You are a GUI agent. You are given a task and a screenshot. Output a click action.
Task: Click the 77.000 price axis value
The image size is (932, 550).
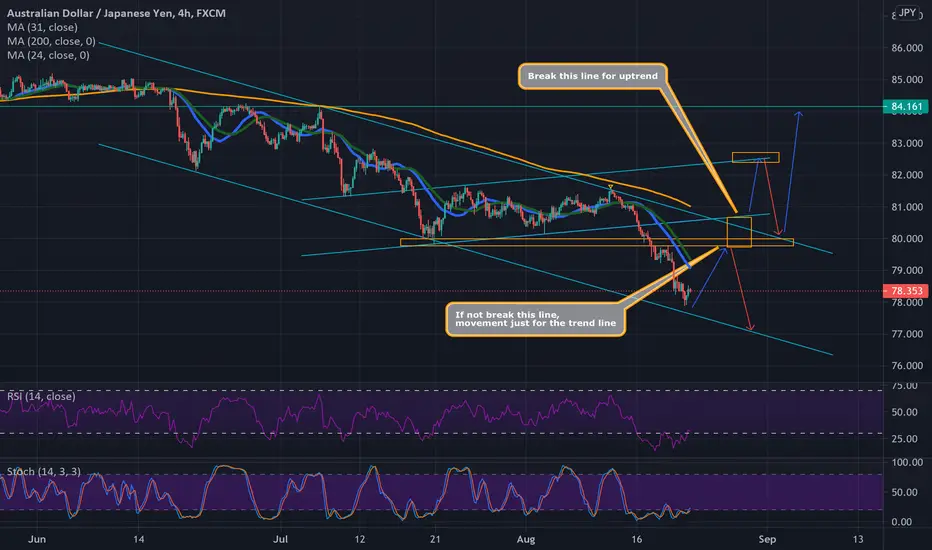(x=907, y=334)
